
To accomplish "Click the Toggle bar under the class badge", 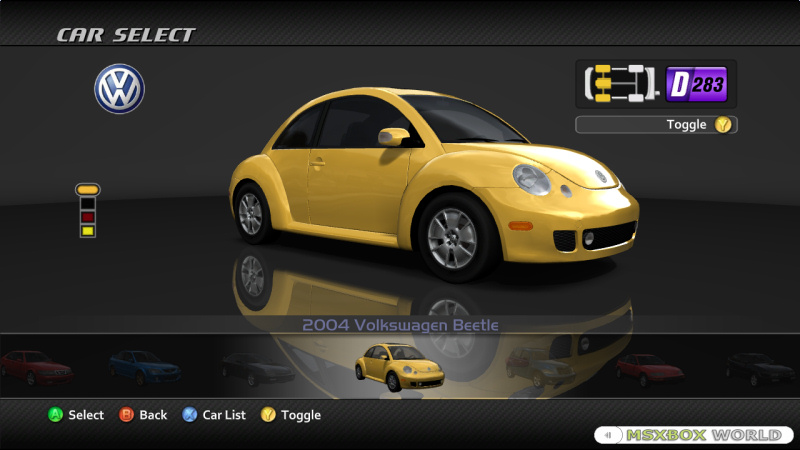I will 656,124.
